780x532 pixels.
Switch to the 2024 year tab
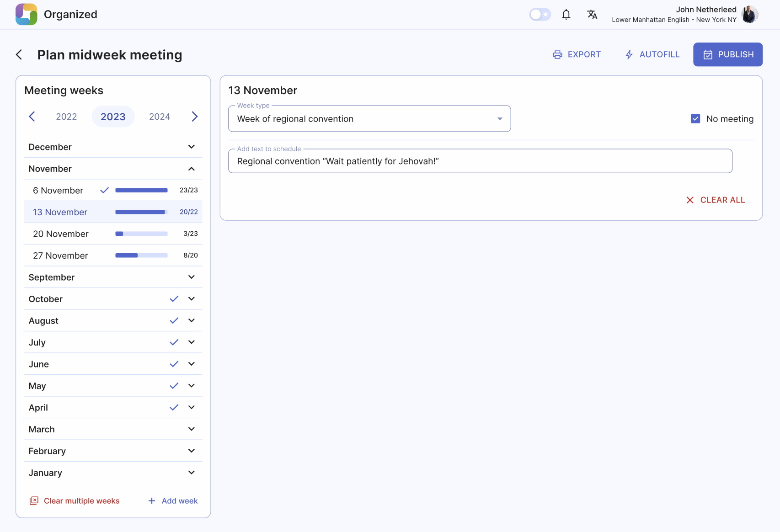(x=160, y=117)
